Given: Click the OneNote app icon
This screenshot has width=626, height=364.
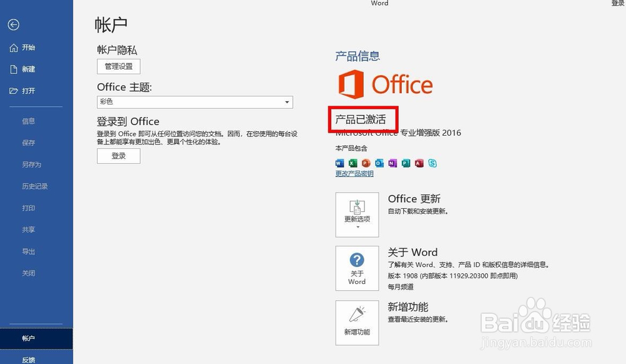Looking at the screenshot, I should click(x=393, y=163).
